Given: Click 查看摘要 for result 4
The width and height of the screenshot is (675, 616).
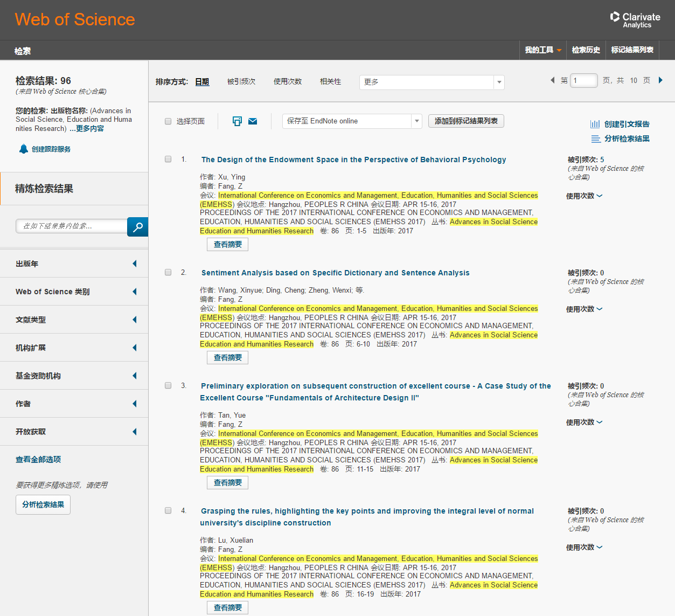Looking at the screenshot, I should click(x=227, y=608).
